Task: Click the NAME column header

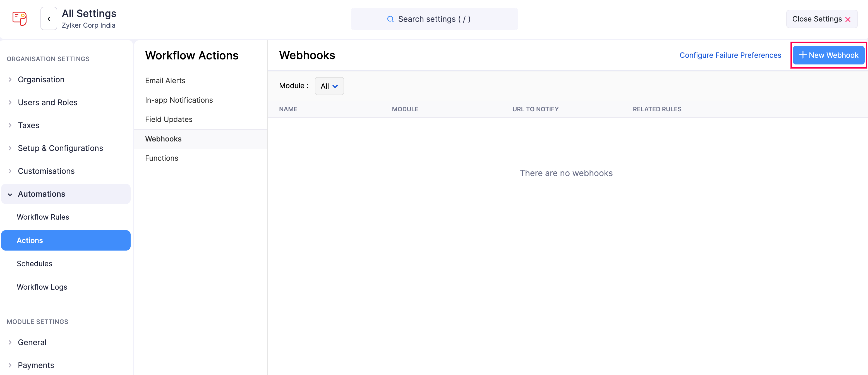Action: click(288, 109)
